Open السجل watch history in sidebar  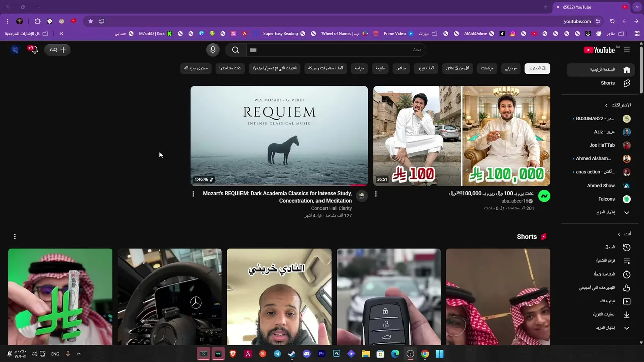pos(600,247)
